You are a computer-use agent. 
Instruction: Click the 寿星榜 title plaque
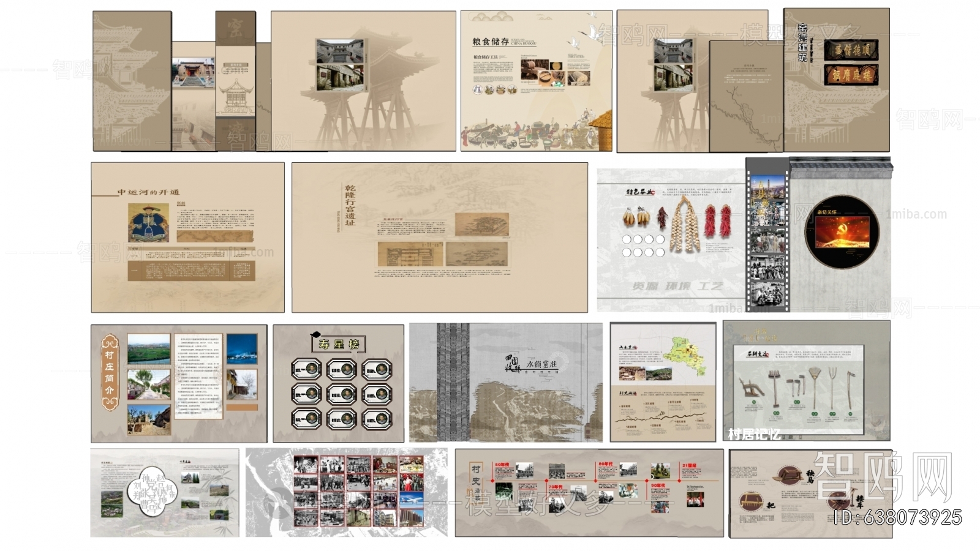(x=339, y=344)
